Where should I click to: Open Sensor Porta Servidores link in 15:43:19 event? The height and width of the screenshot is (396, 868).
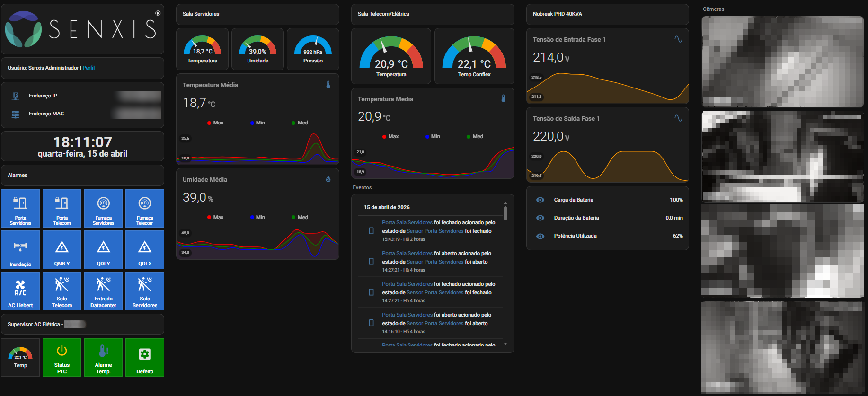(435, 231)
